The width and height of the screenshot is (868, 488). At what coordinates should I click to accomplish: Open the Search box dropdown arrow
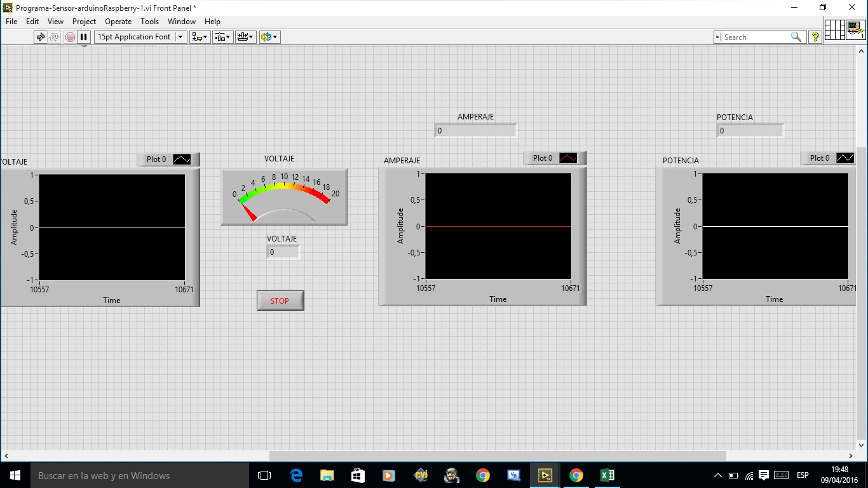tap(718, 37)
